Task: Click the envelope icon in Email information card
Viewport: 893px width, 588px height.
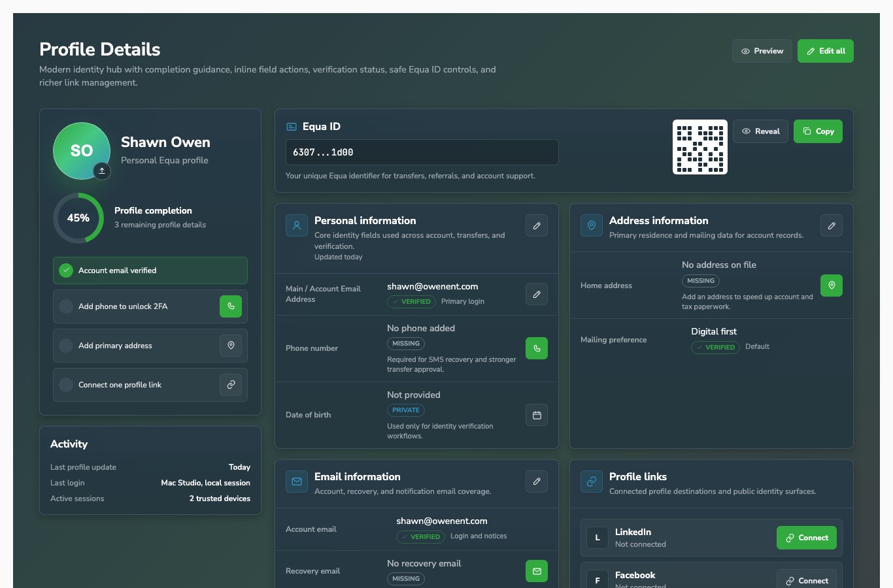Action: [297, 482]
